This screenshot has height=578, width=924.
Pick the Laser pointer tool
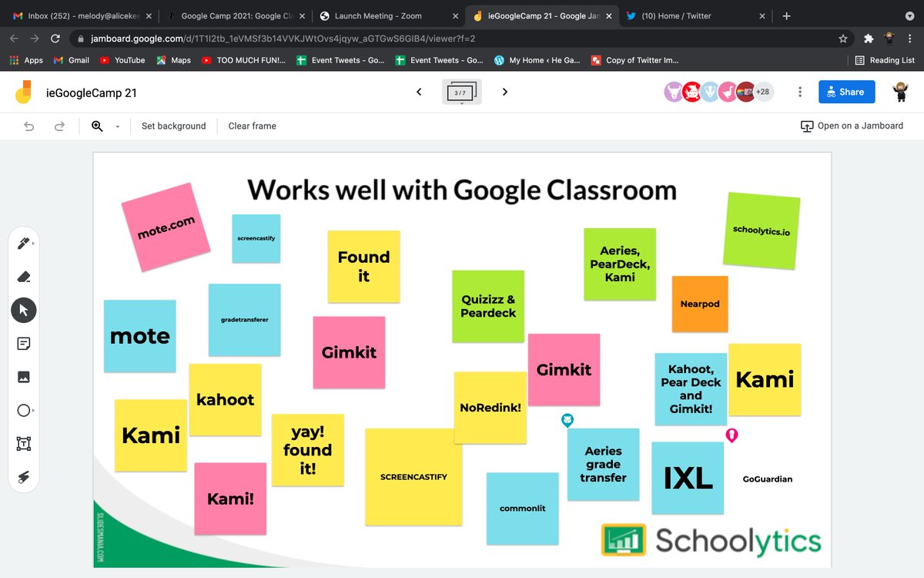click(x=24, y=478)
